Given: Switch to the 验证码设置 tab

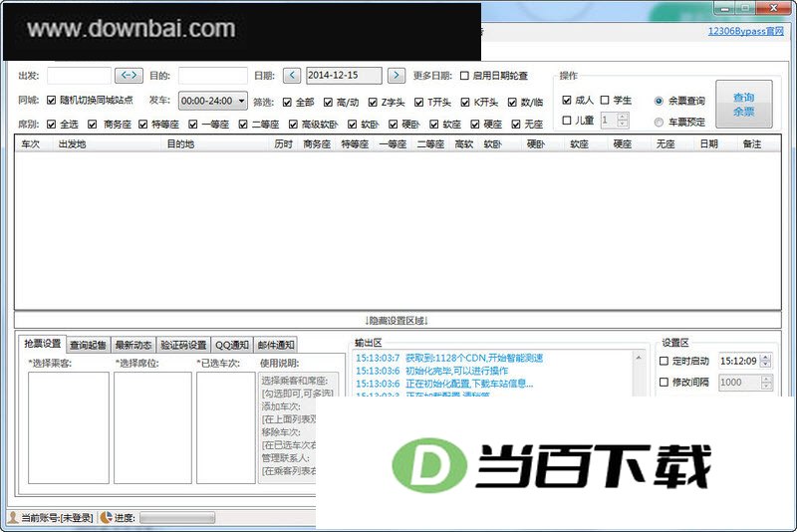Looking at the screenshot, I should pyautogui.click(x=183, y=345).
